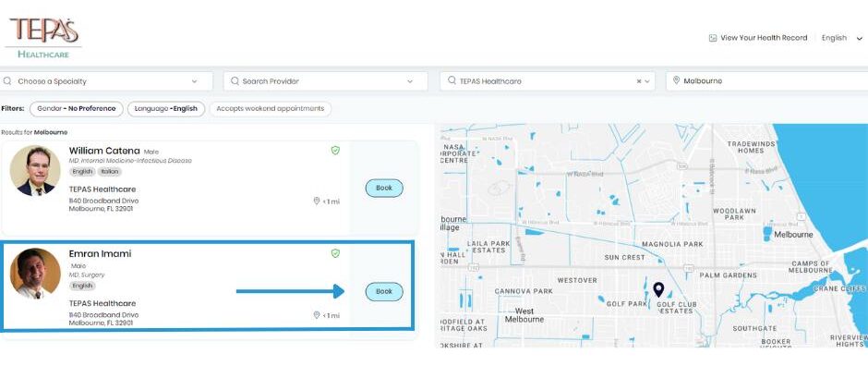Toggle Accepts weekend appointments filter

(271, 108)
